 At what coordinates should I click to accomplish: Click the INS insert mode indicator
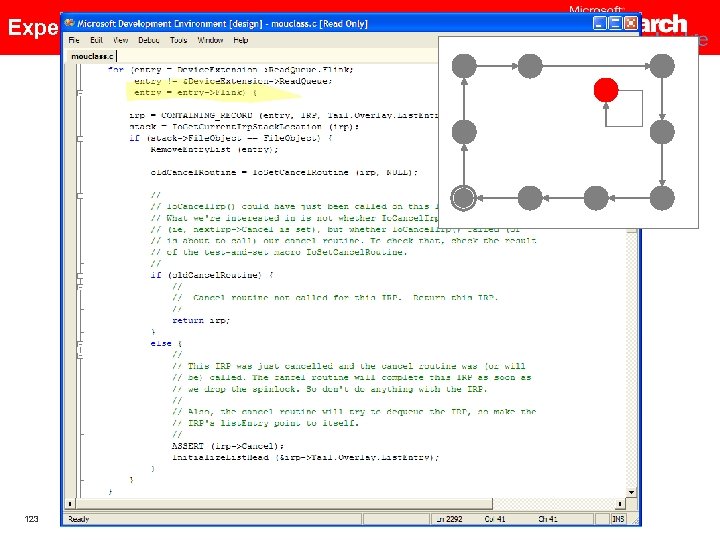618,519
